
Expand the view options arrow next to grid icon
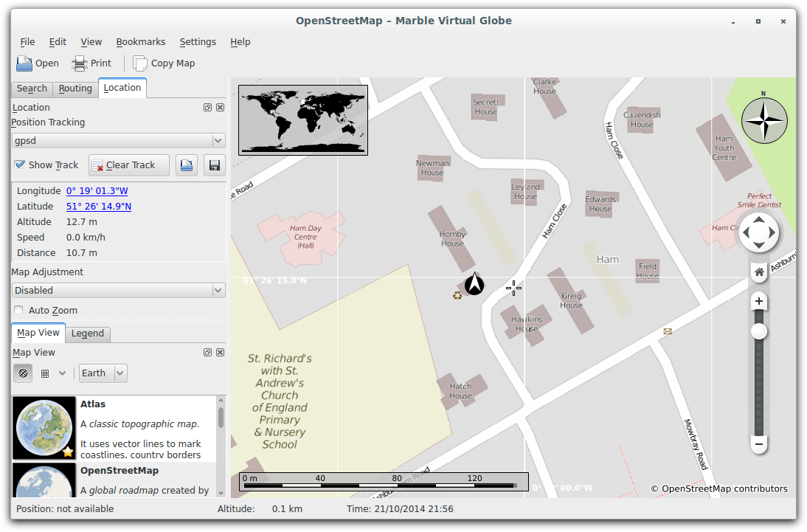coord(62,373)
